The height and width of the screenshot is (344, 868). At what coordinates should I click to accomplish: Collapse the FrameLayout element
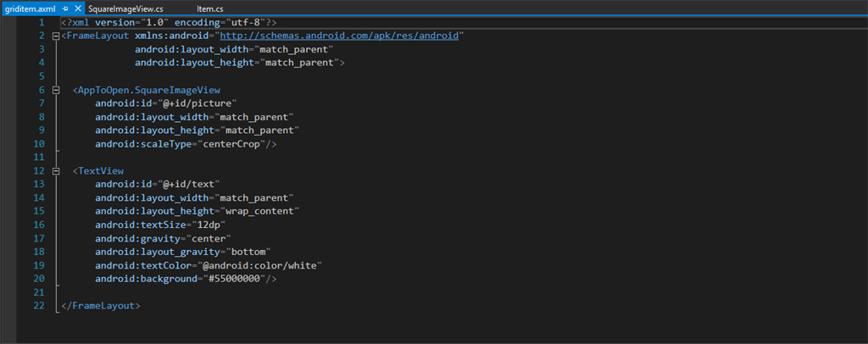point(55,36)
